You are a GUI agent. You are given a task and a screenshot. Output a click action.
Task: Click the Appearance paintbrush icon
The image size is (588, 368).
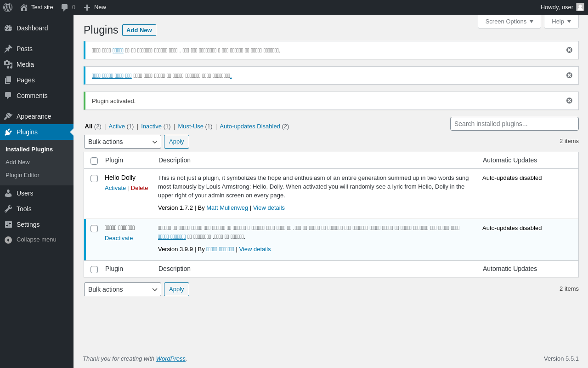tap(8, 116)
